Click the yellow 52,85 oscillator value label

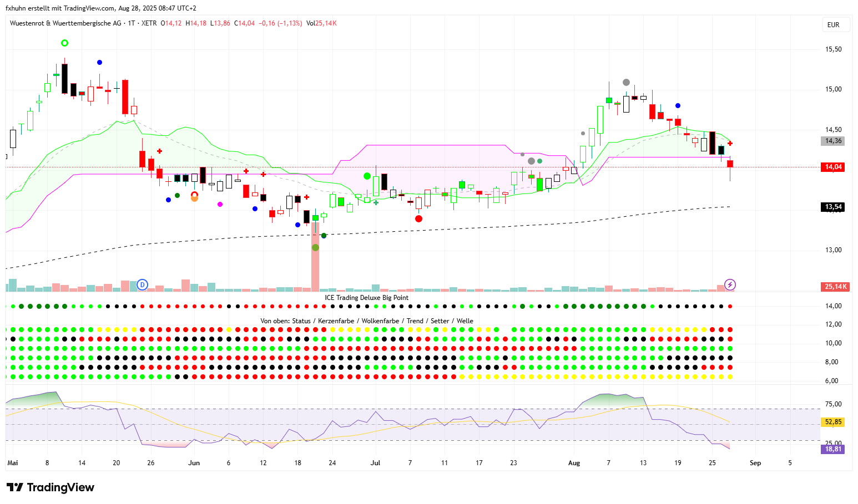point(832,422)
